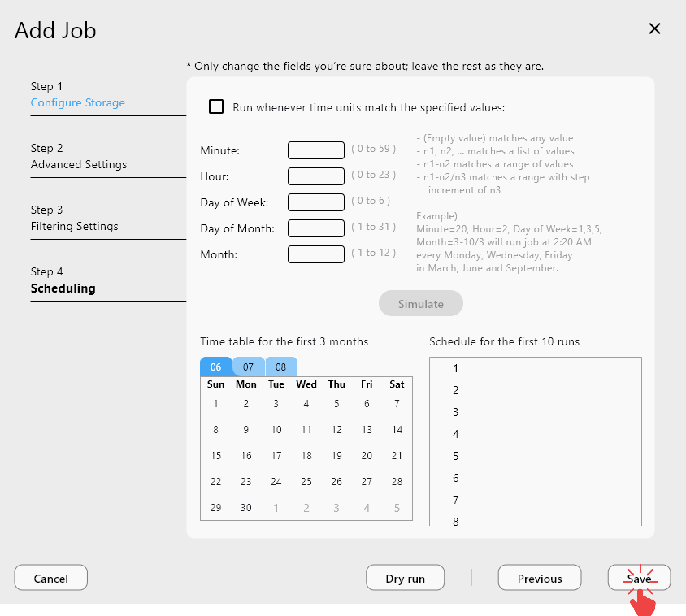
Task: Select the currently active 06 month tab
Action: click(216, 367)
